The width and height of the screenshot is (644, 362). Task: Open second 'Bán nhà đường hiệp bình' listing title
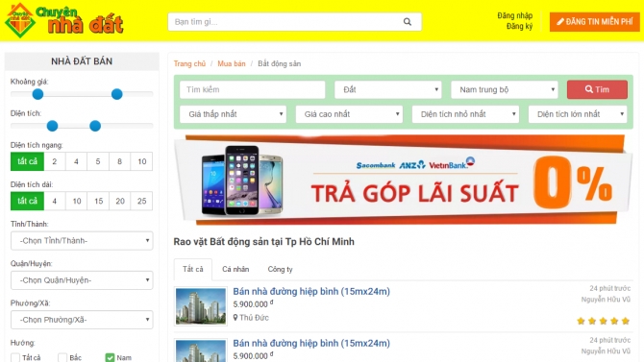pos(311,343)
